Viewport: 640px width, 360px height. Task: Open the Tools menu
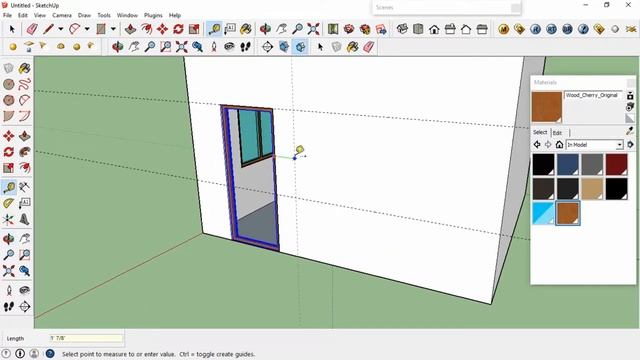[104, 15]
